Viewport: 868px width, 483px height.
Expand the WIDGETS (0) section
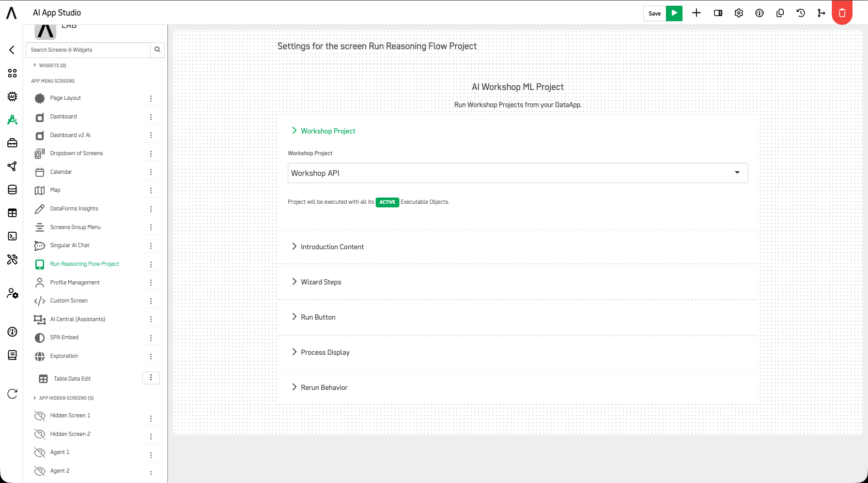[50, 65]
